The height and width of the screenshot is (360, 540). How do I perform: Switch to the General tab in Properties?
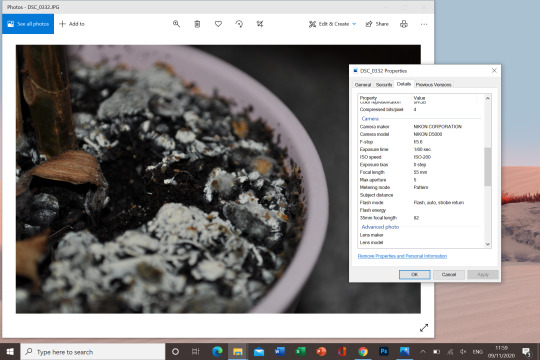point(363,85)
